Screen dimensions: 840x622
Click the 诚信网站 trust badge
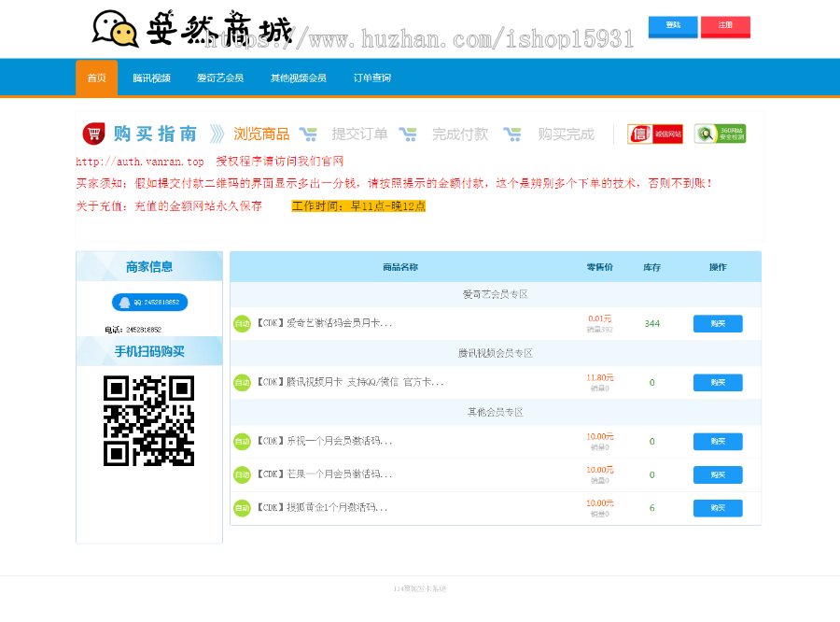click(655, 134)
